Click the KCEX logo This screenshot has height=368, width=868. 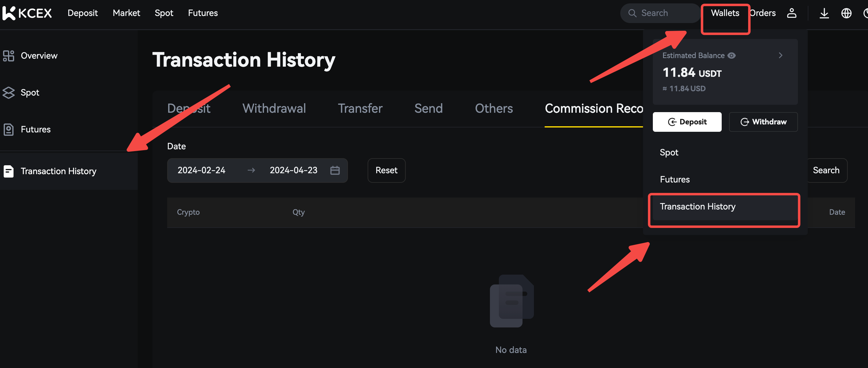tap(27, 13)
